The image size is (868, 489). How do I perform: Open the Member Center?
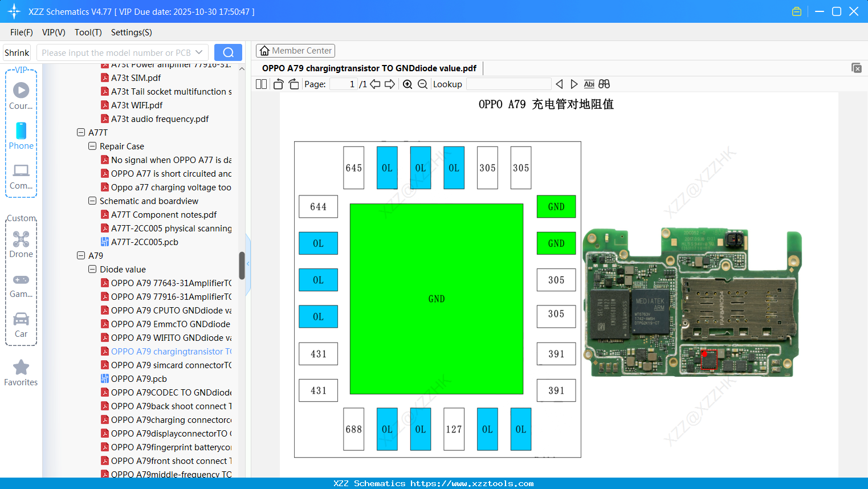click(x=295, y=50)
